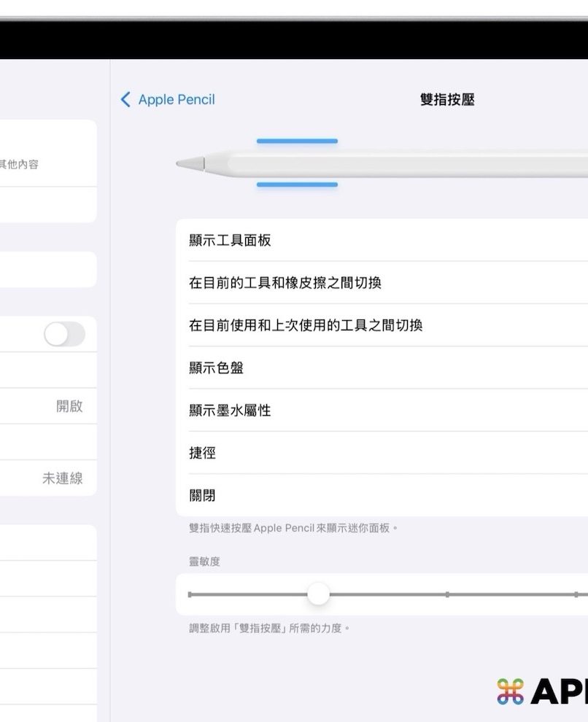Click the upper blue squeeze indicator line
The width and height of the screenshot is (588, 722).
point(297,141)
